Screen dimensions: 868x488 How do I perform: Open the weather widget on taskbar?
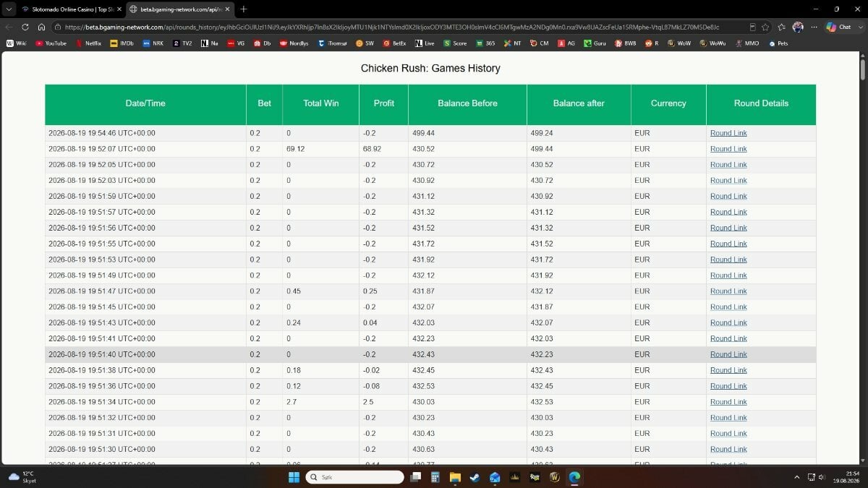[22, 477]
